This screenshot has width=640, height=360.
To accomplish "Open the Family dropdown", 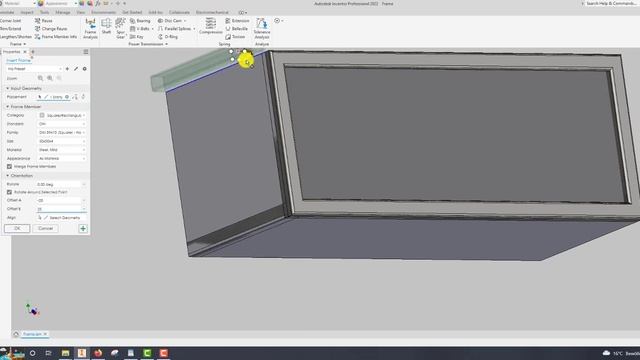I will click(x=62, y=133).
